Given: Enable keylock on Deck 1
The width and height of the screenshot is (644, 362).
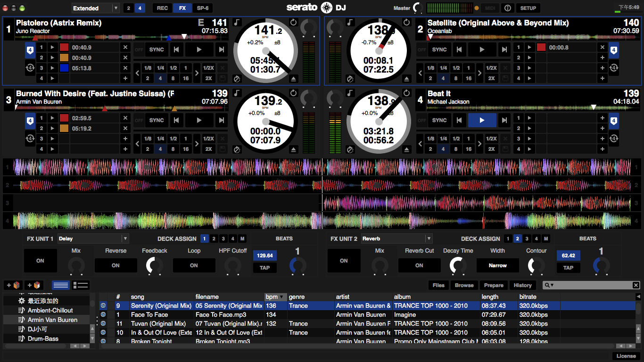Looking at the screenshot, I should 237,22.
